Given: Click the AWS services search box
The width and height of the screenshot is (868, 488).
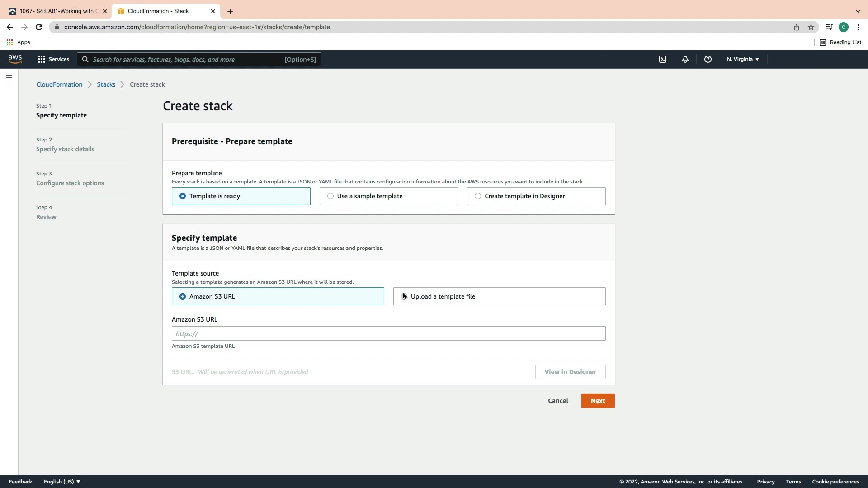Looking at the screenshot, I should 199,59.
